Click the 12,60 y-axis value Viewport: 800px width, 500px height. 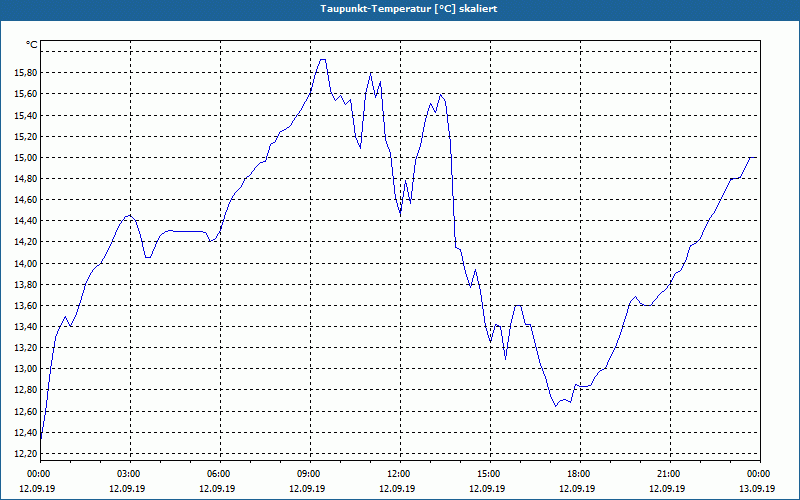point(26,412)
